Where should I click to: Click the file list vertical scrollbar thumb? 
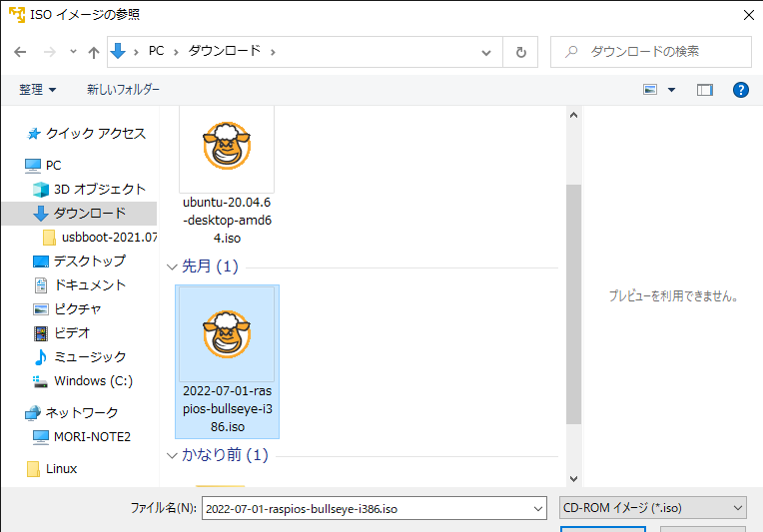pos(573,304)
